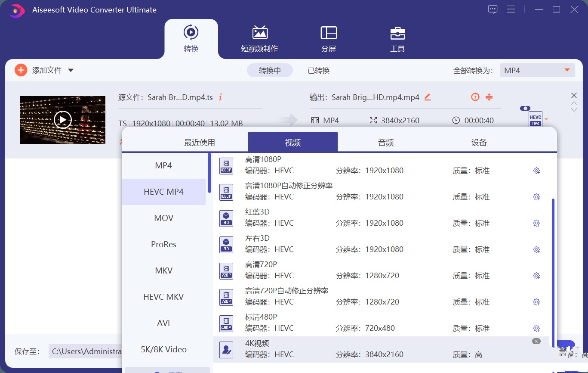Expand the 添加文件 dropdown arrow

click(x=71, y=71)
